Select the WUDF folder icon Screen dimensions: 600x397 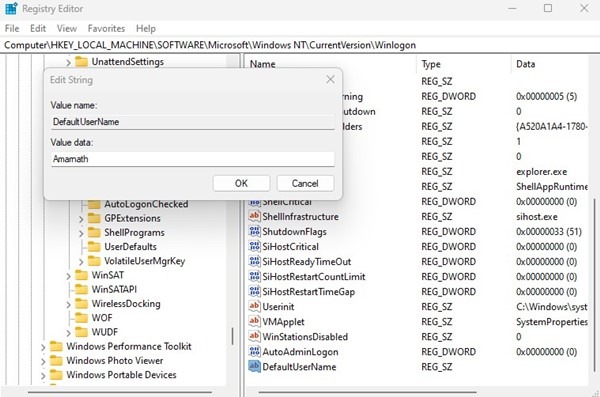tap(81, 332)
